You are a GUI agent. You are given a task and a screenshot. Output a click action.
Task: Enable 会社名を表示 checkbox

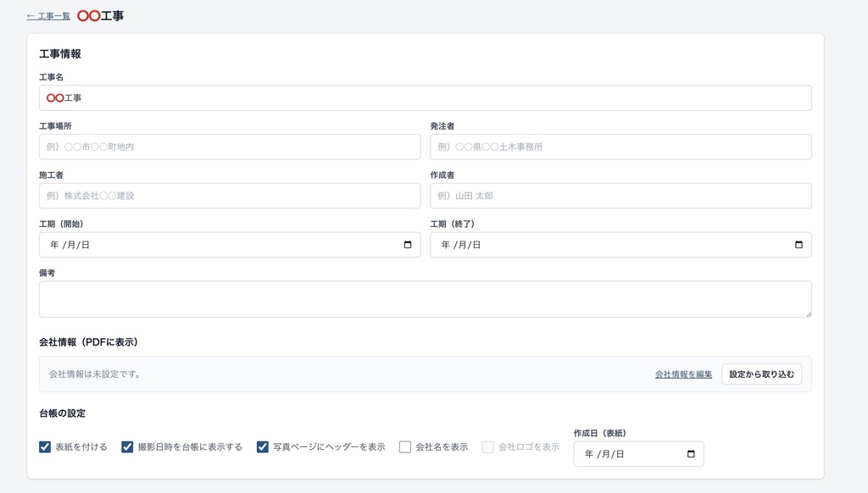(405, 447)
